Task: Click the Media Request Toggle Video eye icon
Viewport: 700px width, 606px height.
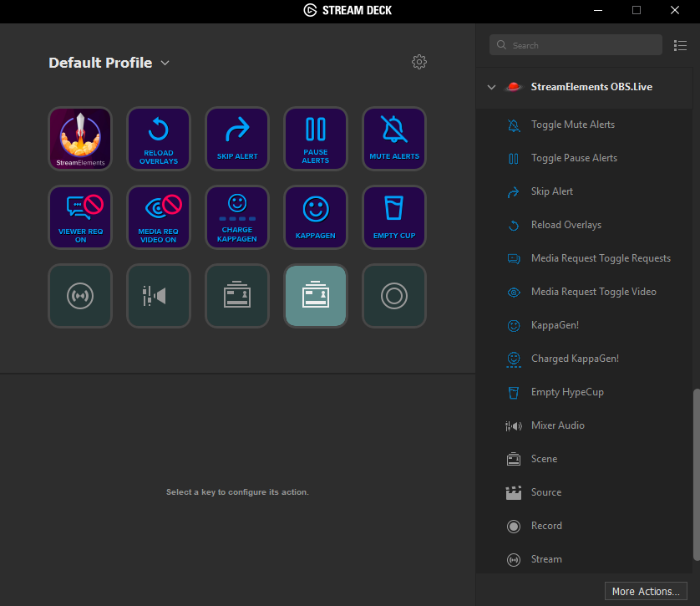Action: 514,293
